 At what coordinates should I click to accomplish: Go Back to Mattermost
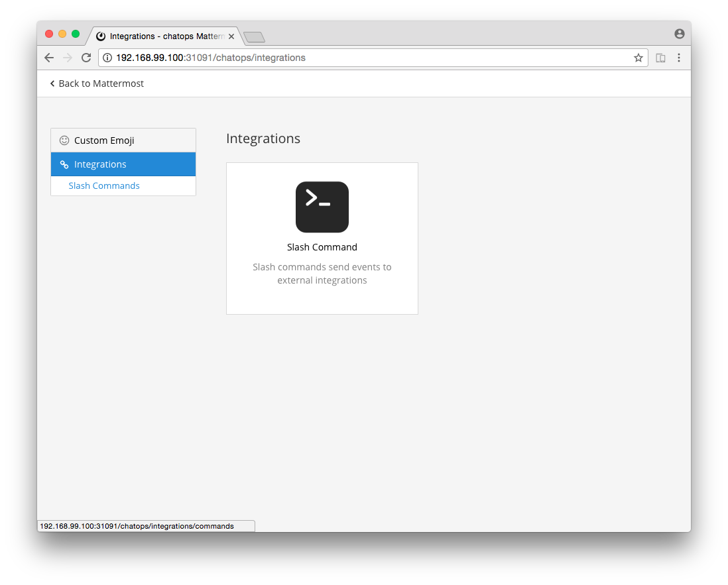[x=97, y=83]
